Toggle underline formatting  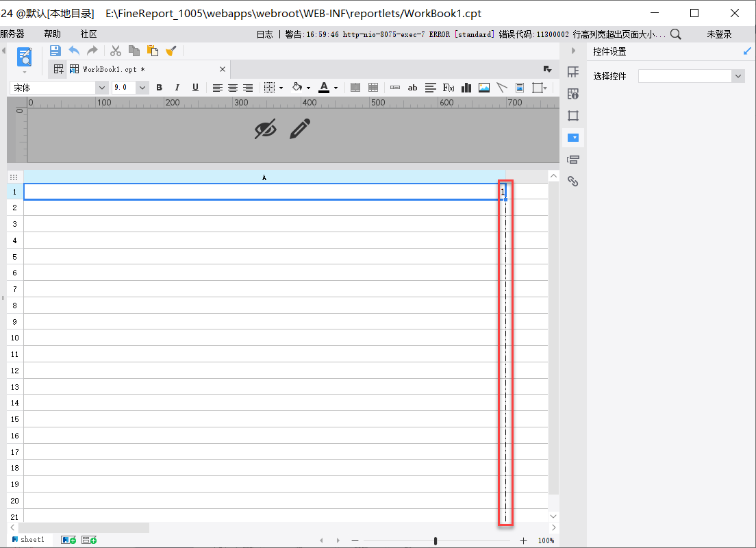tap(195, 87)
